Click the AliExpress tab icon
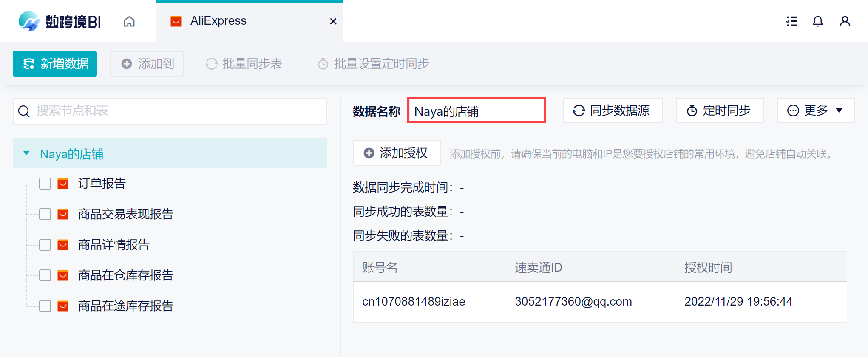The height and width of the screenshot is (357, 868). point(176,21)
